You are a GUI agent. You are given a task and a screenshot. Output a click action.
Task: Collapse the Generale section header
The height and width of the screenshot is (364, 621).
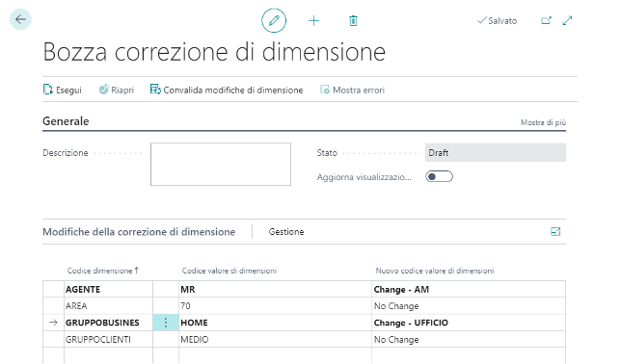(66, 121)
